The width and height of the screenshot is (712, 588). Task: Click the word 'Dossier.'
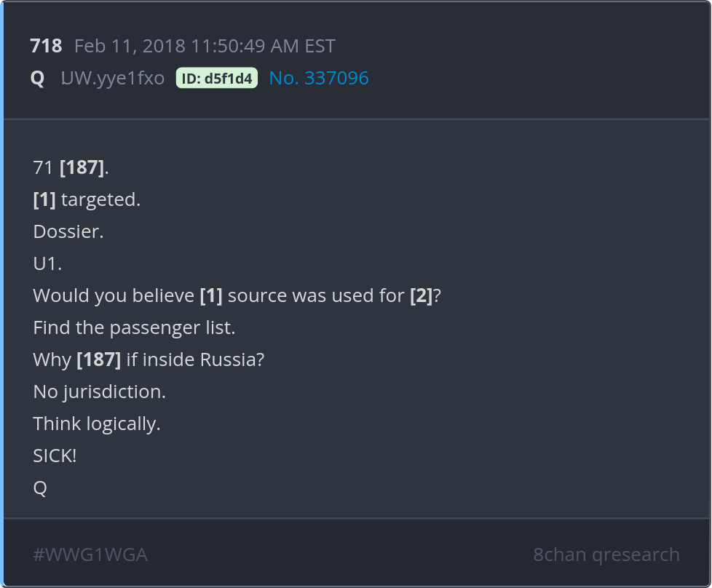68,231
